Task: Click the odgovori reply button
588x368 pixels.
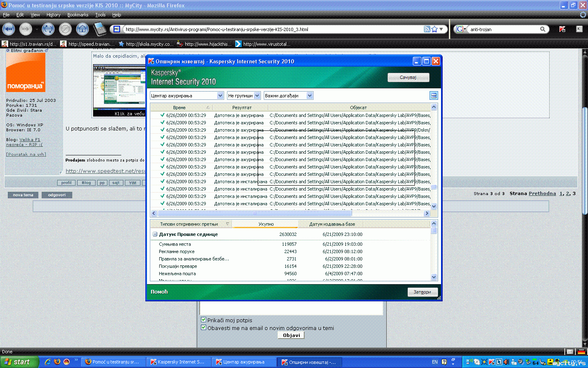Action: [x=57, y=195]
